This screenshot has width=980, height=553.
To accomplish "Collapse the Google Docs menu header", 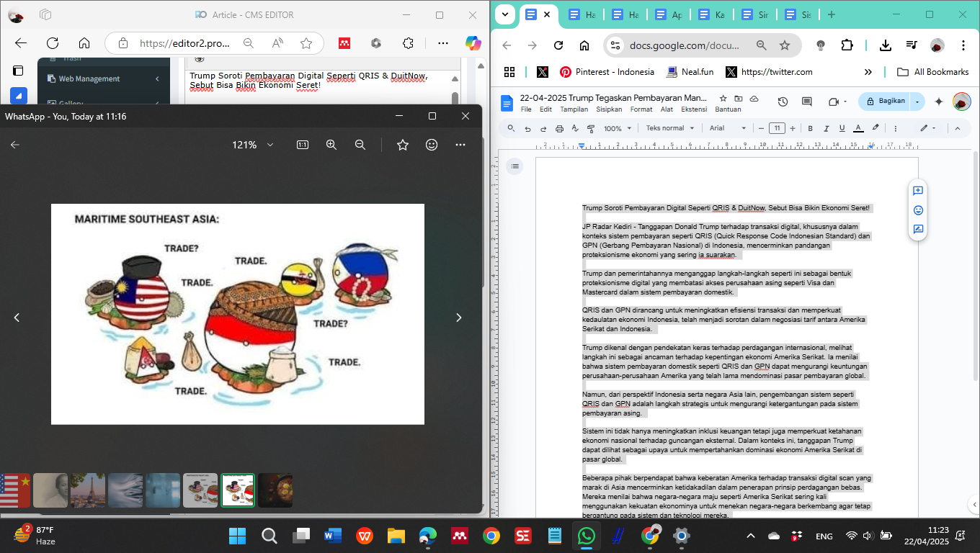I will coord(958,128).
